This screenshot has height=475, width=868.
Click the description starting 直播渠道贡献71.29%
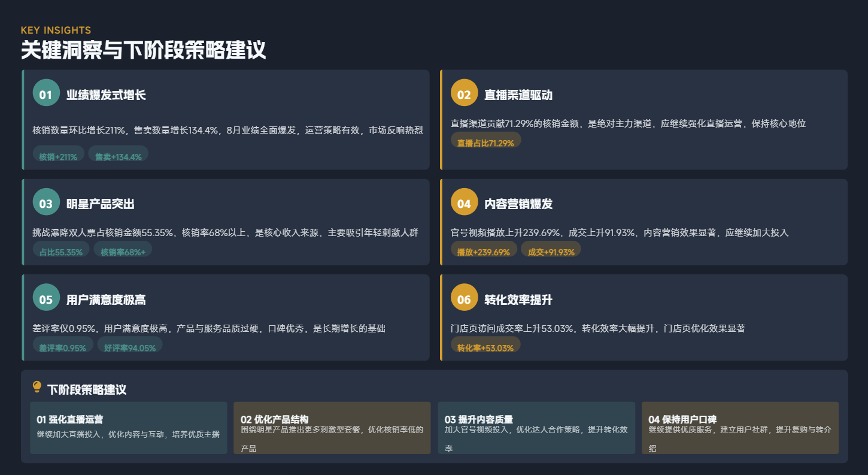point(629,123)
